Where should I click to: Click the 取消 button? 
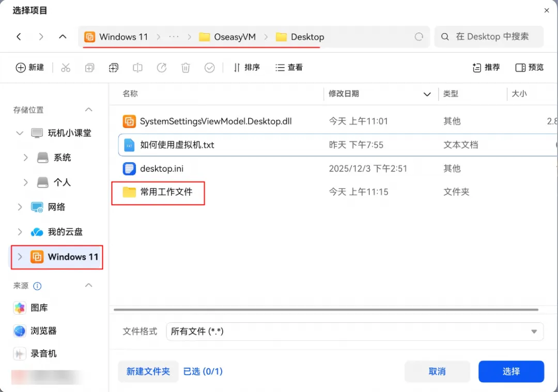pos(437,371)
